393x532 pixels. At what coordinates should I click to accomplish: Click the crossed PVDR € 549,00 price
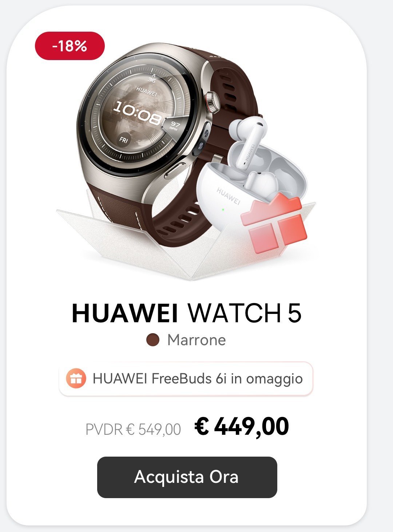coord(133,429)
